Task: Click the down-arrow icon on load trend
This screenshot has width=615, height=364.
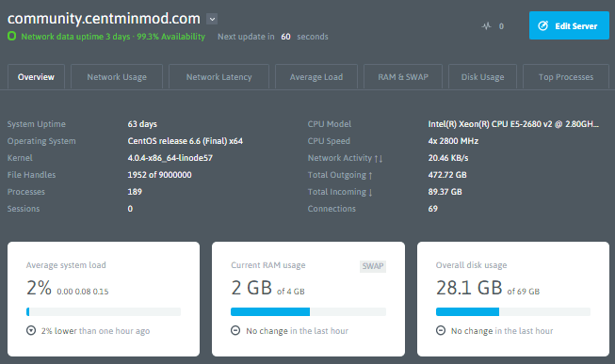Action: pos(31,331)
